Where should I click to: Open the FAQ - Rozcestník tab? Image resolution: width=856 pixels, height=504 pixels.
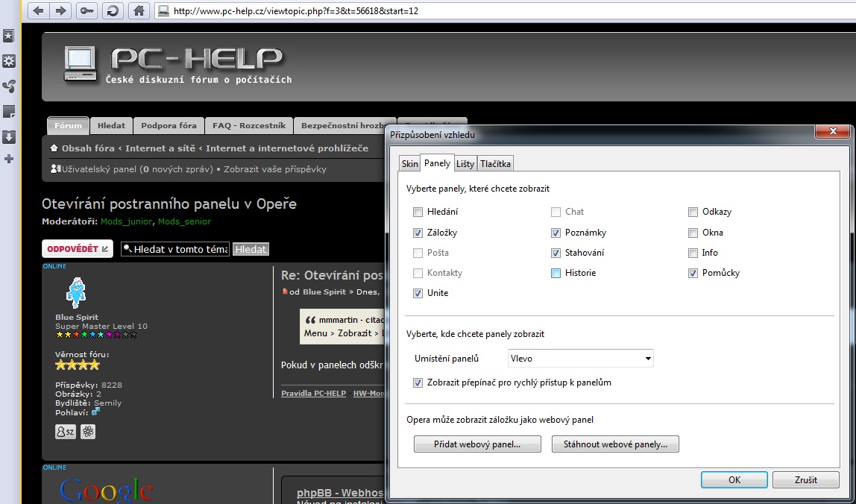249,125
